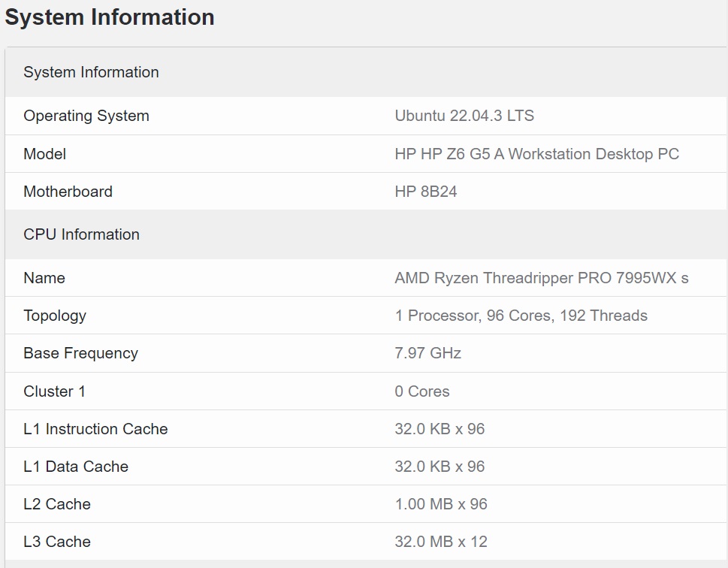This screenshot has height=568, width=728.
Task: Click the Base Frequency label
Action: (81, 353)
